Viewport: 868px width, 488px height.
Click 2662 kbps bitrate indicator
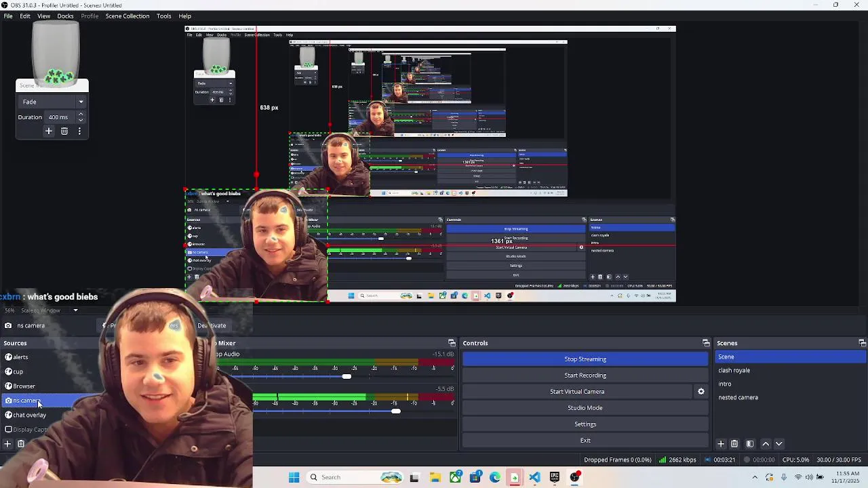coord(677,460)
